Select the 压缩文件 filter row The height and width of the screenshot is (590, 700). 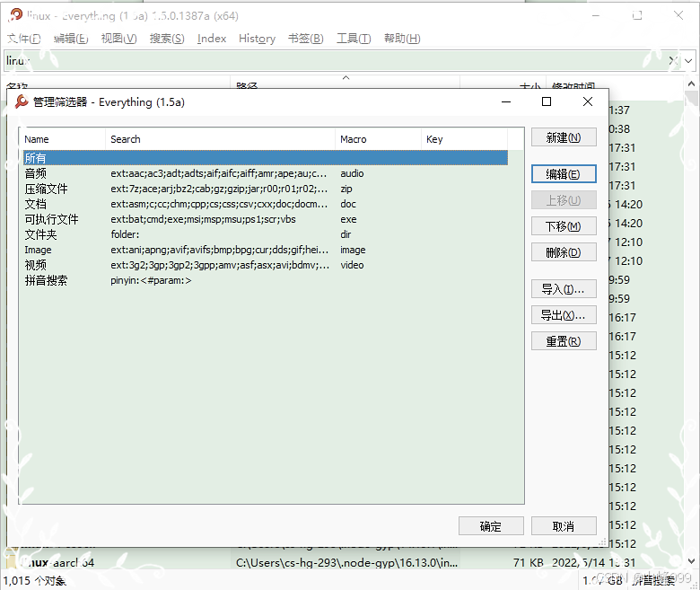265,189
